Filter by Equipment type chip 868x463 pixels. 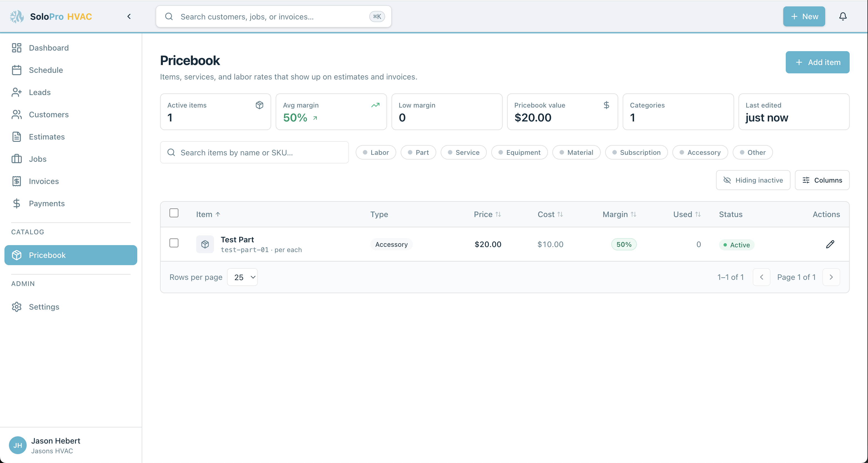[519, 152]
